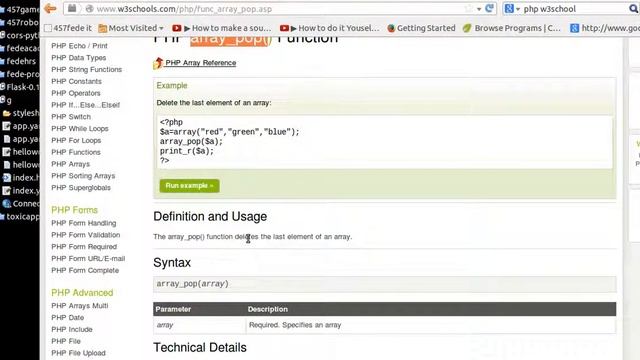Go to PHP Functions page

(x=76, y=152)
